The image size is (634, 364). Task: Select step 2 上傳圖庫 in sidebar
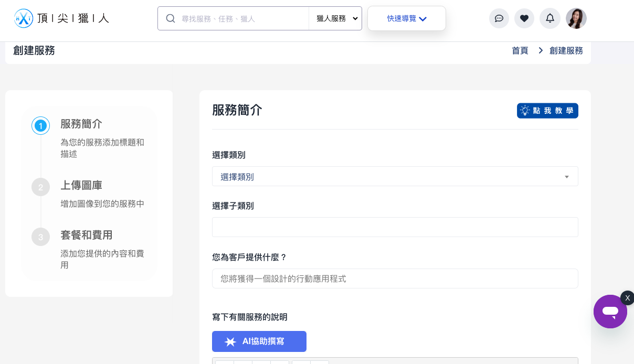pos(81,186)
